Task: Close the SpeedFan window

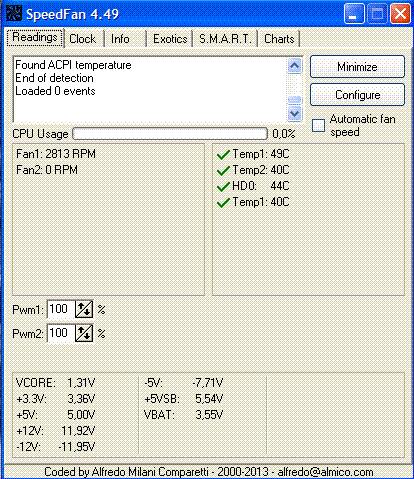Action: click(400, 14)
